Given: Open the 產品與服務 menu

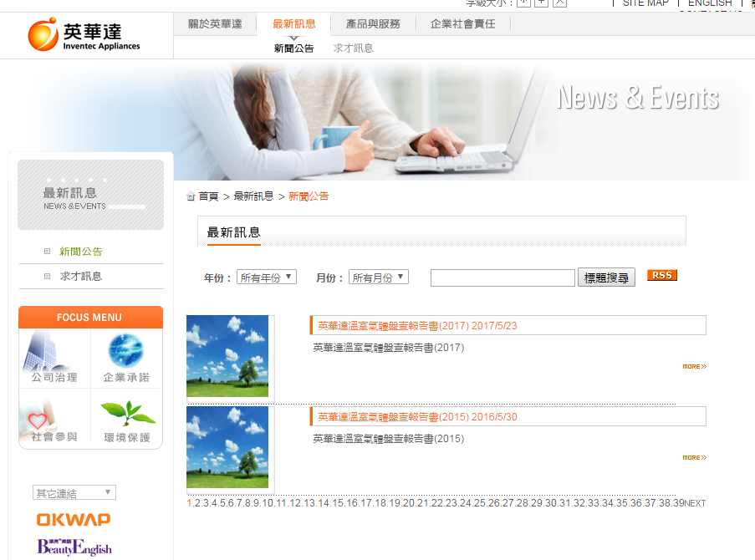Looking at the screenshot, I should click(x=373, y=24).
